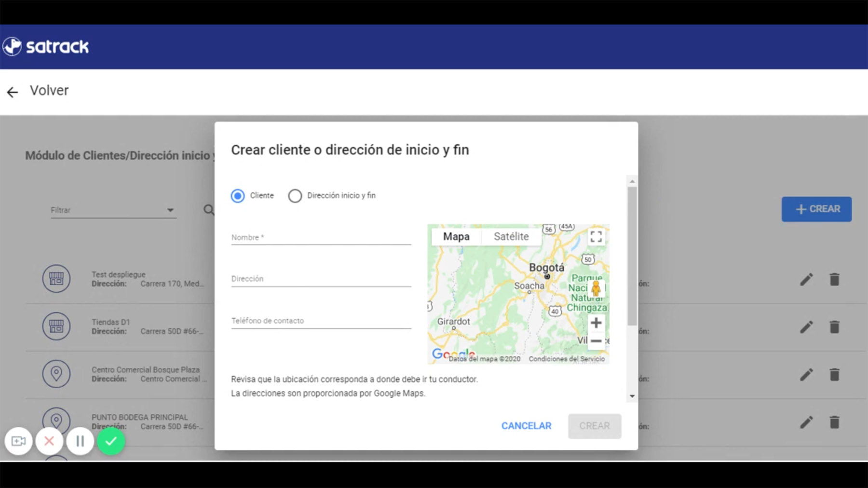Screen dimensions: 868x488
Task: Click the Soacha label on the map
Action: click(x=529, y=285)
